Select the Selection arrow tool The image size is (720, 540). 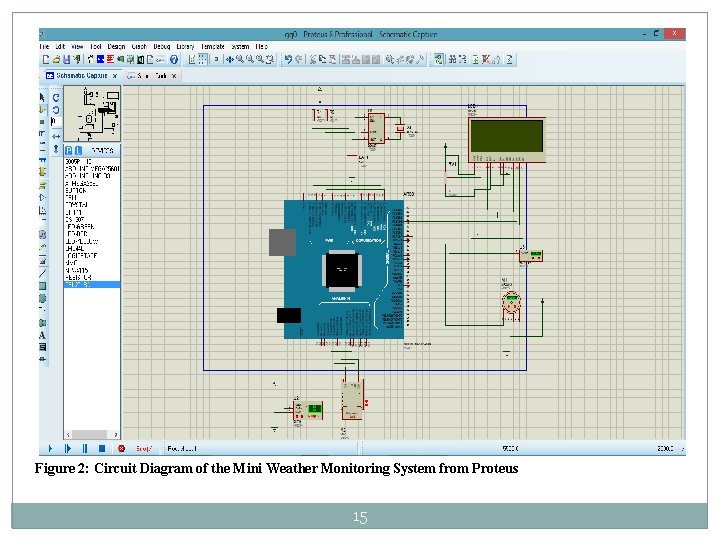coord(42,97)
